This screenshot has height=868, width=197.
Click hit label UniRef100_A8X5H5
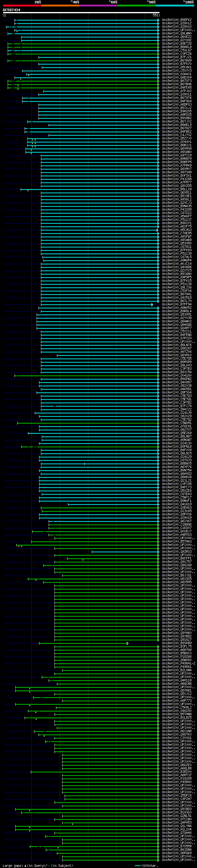coord(177,582)
